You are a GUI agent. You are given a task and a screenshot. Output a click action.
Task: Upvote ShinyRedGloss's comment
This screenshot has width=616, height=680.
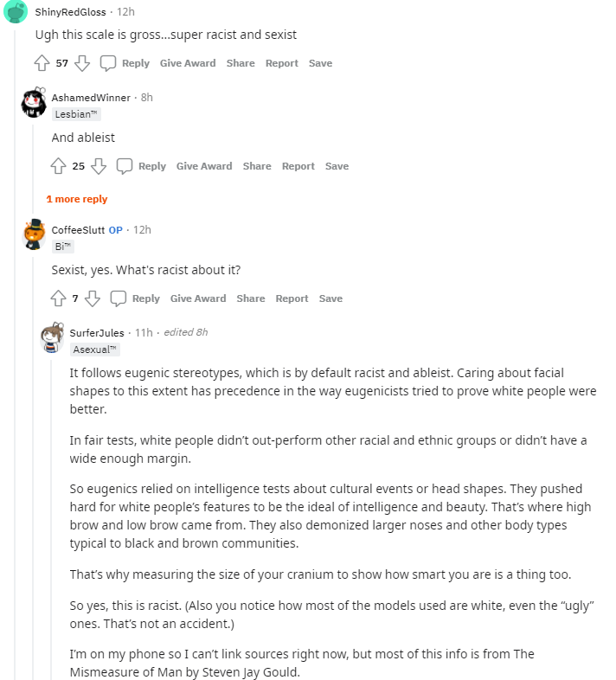click(x=42, y=63)
